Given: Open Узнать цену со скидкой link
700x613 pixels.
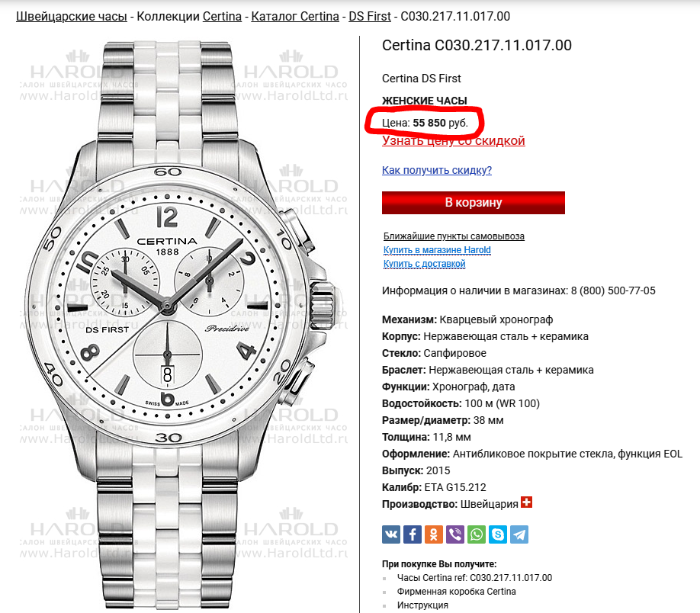Looking at the screenshot, I should click(453, 140).
